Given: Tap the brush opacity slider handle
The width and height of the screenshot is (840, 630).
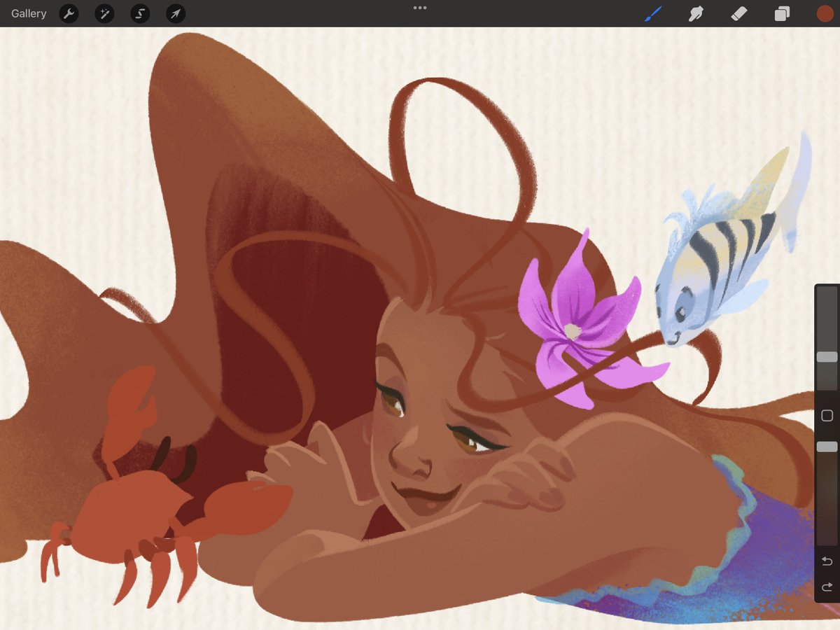Looking at the screenshot, I should (827, 447).
